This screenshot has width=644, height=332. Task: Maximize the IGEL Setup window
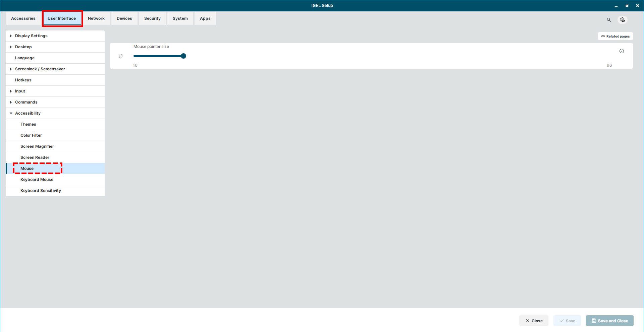click(x=627, y=6)
